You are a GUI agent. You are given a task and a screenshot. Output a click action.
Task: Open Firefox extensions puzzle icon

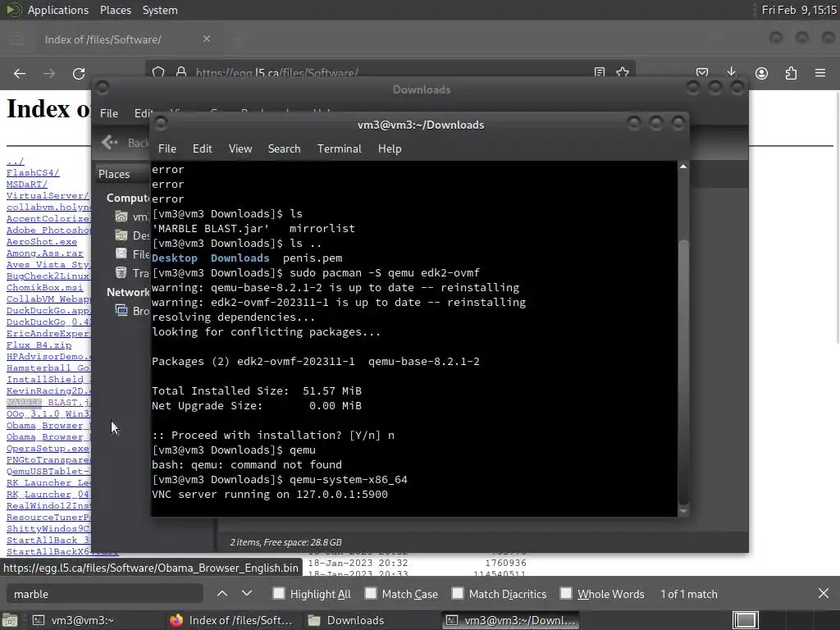click(x=791, y=73)
